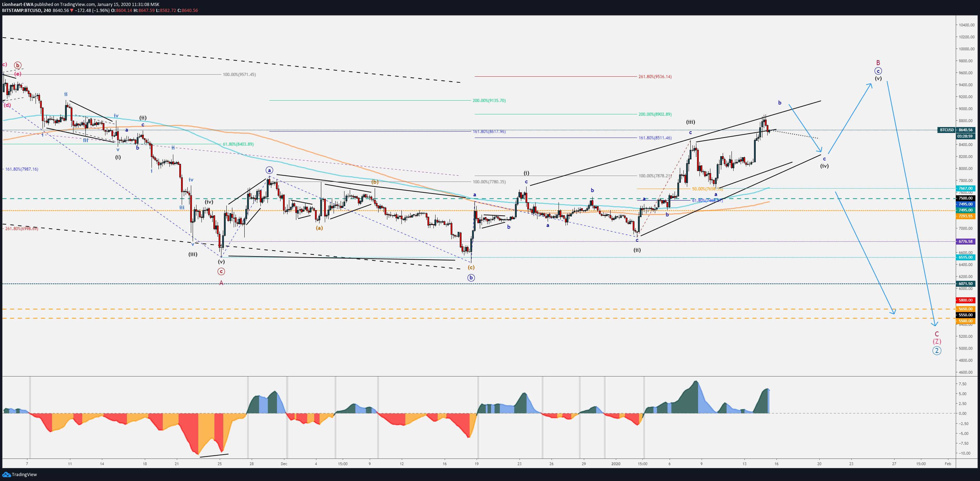980x481 pixels.
Task: Select the cyan 6515.00 price label
Action: click(966, 258)
